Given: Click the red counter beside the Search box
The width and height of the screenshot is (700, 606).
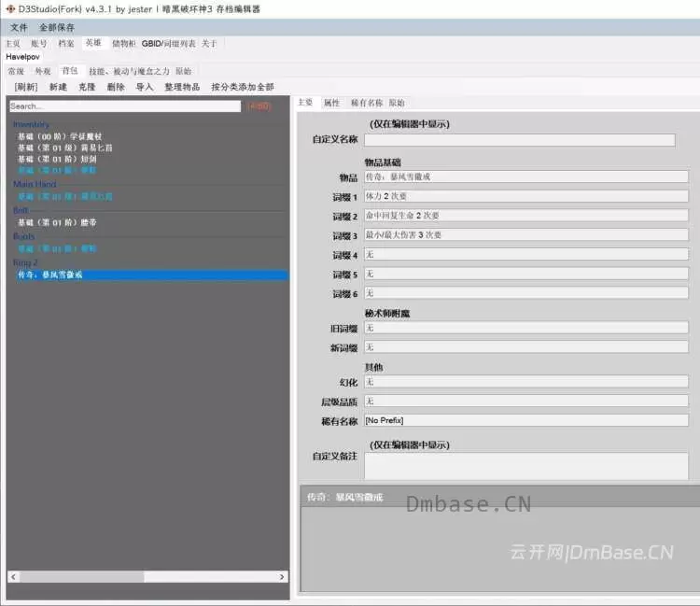Looking at the screenshot, I should (x=259, y=106).
